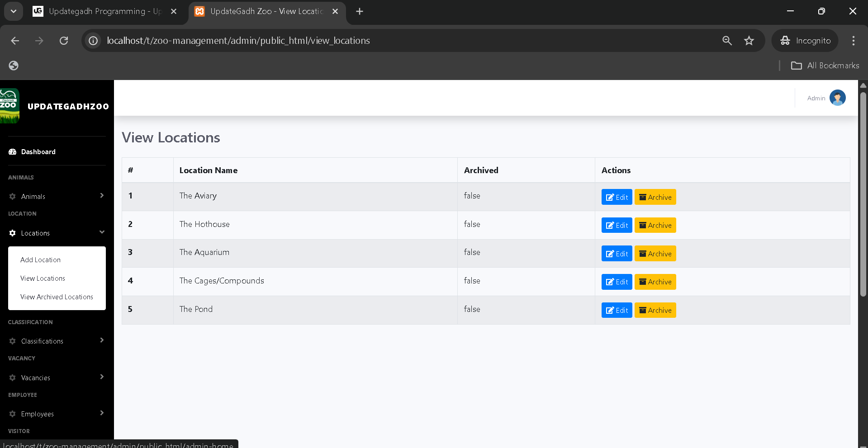The width and height of the screenshot is (868, 448).
Task: Click the browser zoom magnifier icon
Action: point(727,41)
